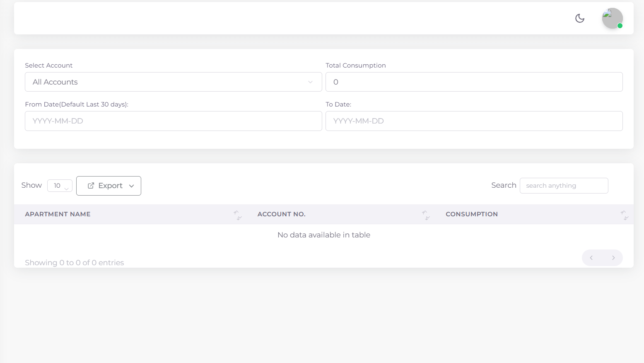This screenshot has width=644, height=363.
Task: Toggle dark mode with the moon icon
Action: tap(580, 18)
